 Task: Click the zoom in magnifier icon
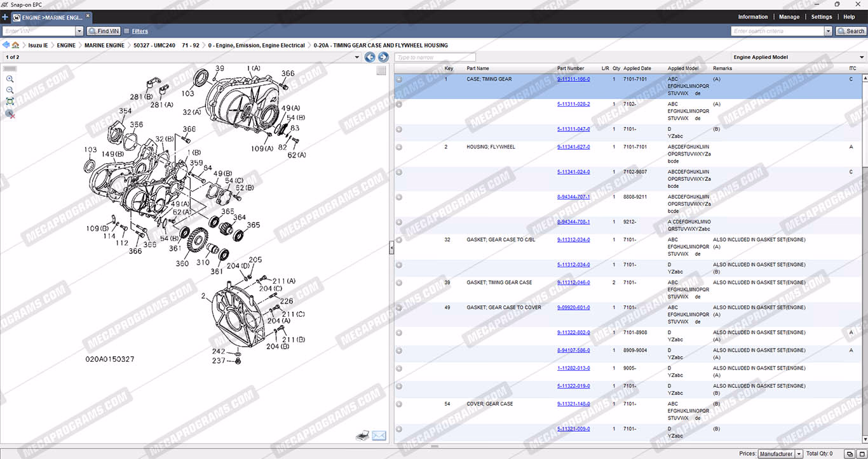click(x=10, y=79)
